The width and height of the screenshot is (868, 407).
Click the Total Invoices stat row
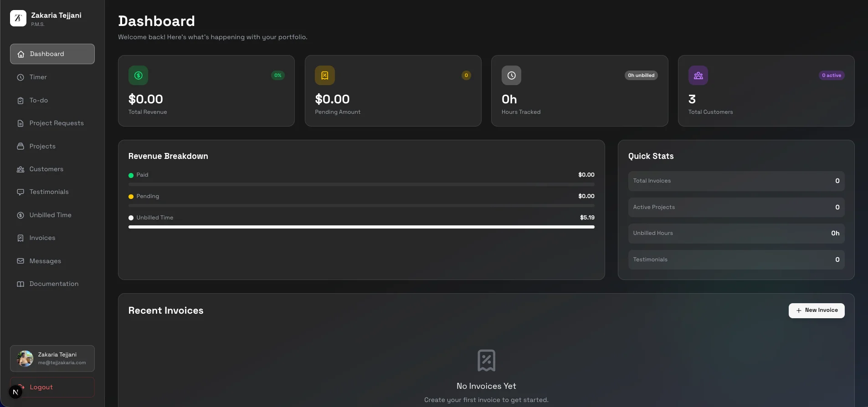[736, 181]
